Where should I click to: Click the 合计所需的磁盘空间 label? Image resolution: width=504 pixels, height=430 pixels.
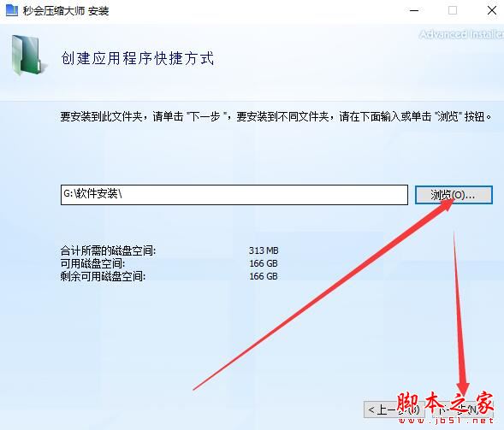click(108, 250)
